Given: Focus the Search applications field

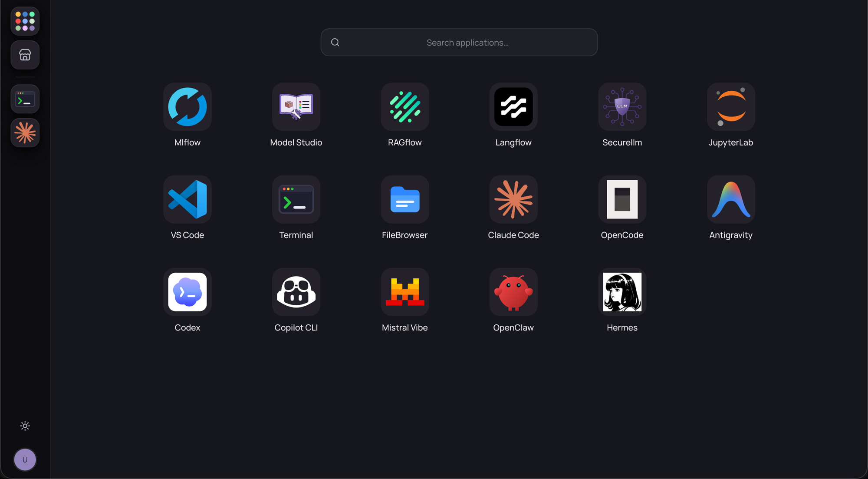Looking at the screenshot, I should coord(459,42).
